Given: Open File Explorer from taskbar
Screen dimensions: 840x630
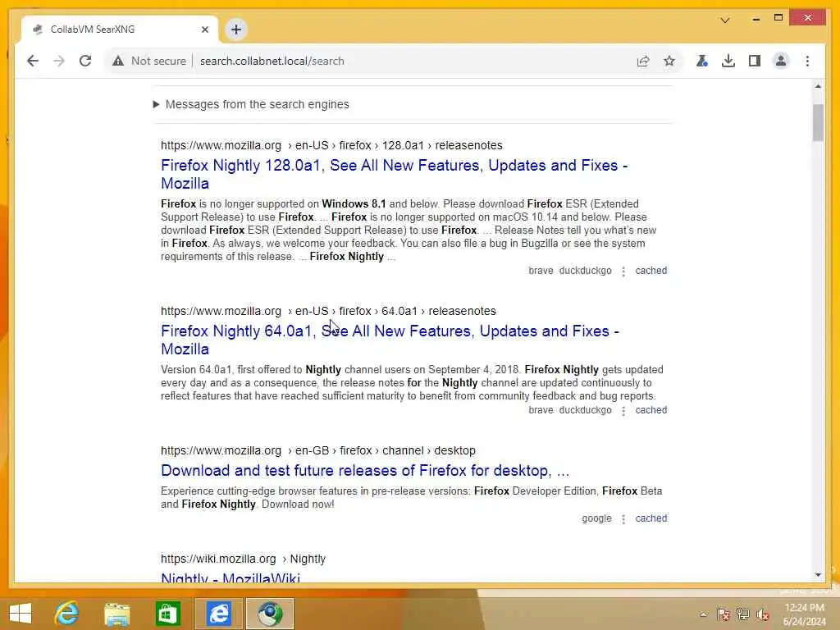Looking at the screenshot, I should 117,614.
